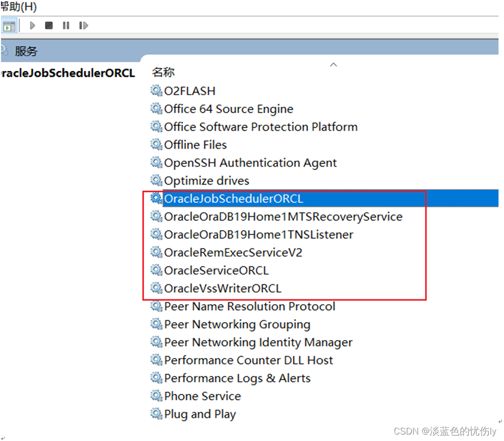Click gear icon beside OracleVssWriterORCL
The width and height of the screenshot is (504, 441).
(157, 288)
